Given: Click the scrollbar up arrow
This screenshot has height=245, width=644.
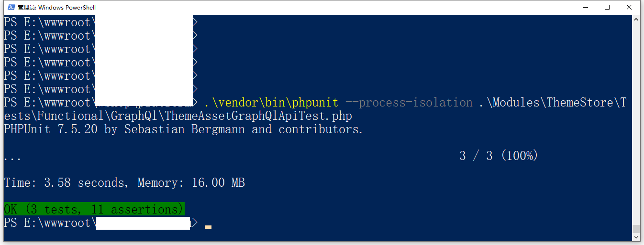Looking at the screenshot, I should 636,20.
